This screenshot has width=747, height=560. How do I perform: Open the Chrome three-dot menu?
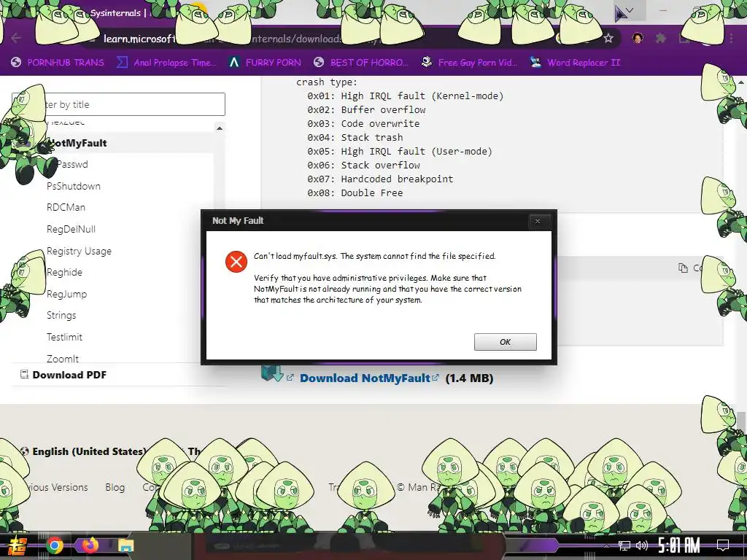[731, 38]
